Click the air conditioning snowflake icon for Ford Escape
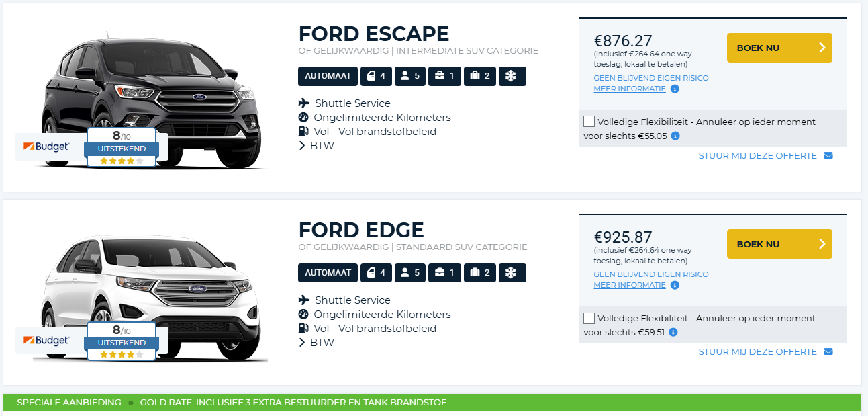 [512, 77]
